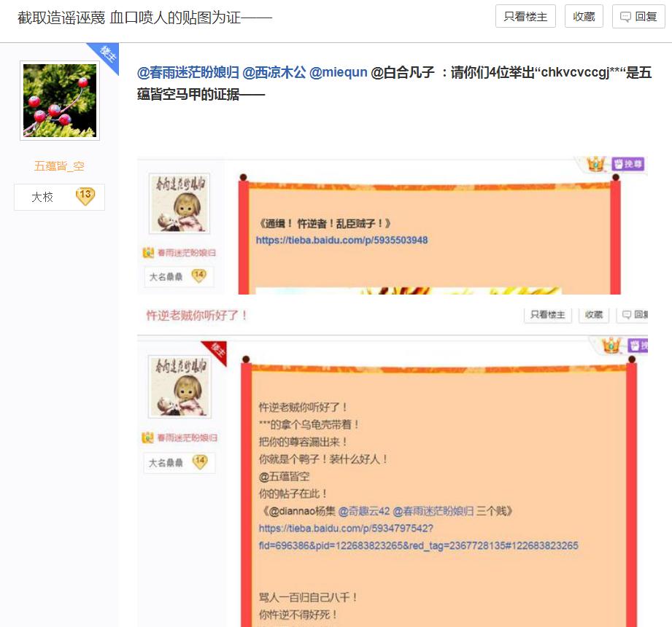Click the red 忤逆老贼你听好了！ heading
Screen dimensions: 672x627
click(x=197, y=315)
